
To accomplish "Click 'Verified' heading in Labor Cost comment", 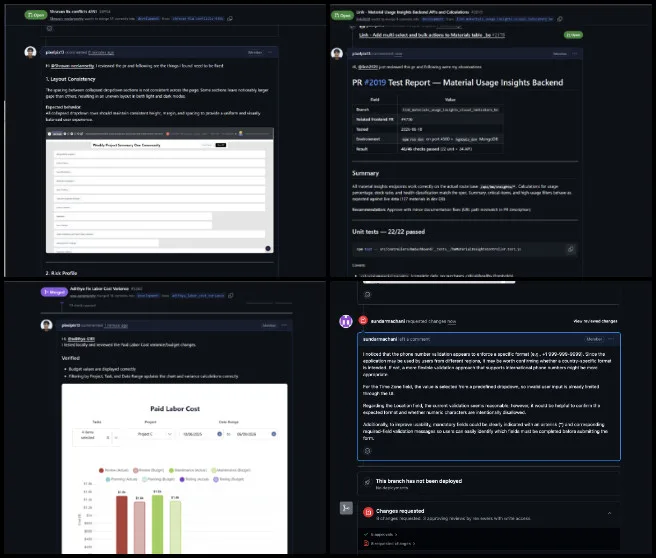I will point(70,358).
